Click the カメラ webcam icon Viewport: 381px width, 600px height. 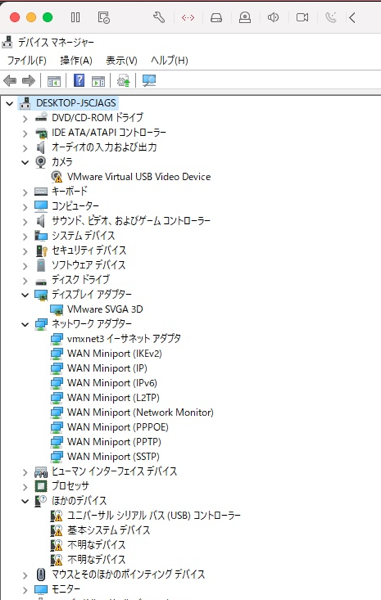[41, 162]
